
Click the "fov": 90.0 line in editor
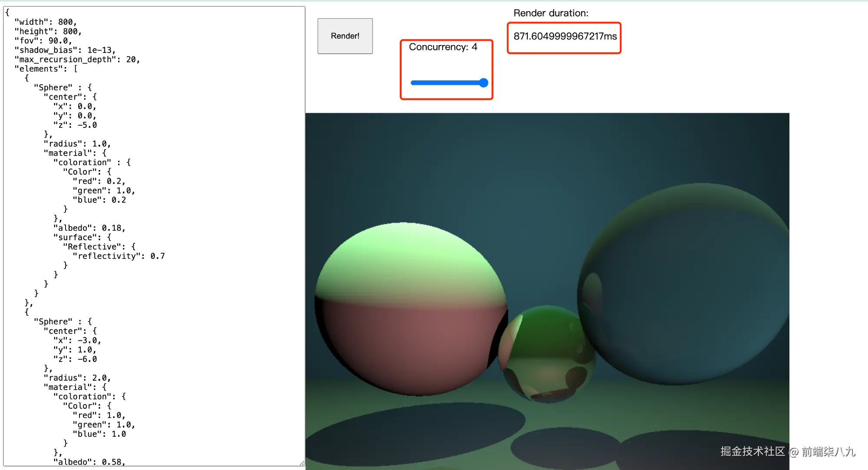[x=43, y=41]
